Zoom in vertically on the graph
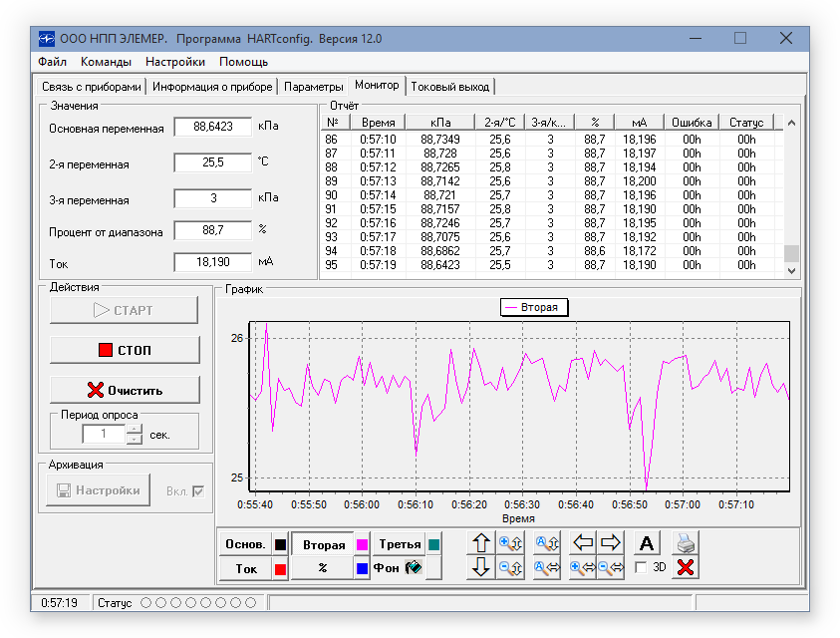The height and width of the screenshot is (638, 840). [x=512, y=542]
